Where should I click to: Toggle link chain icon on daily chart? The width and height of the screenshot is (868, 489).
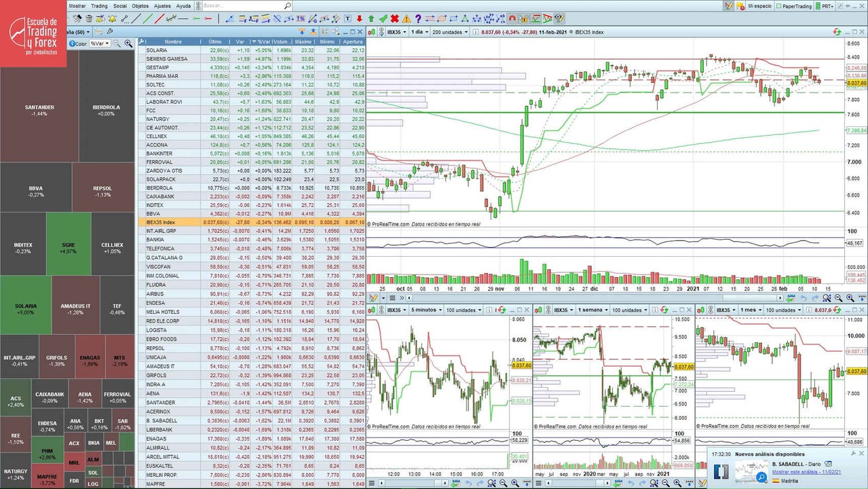pyautogui.click(x=381, y=32)
